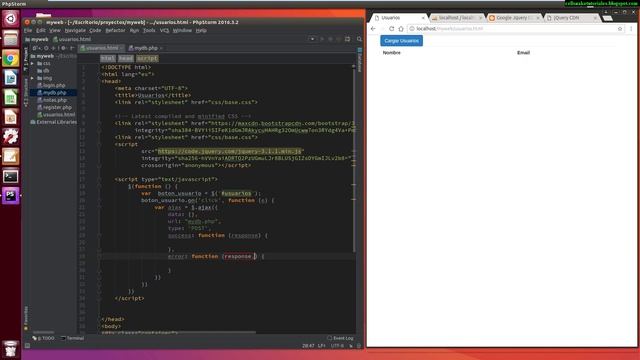640x360 pixels.
Task: Open the Project tool window side tab
Action: 26,60
